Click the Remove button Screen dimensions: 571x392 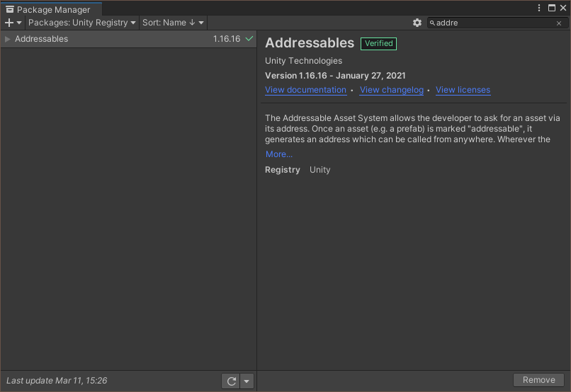(x=538, y=380)
